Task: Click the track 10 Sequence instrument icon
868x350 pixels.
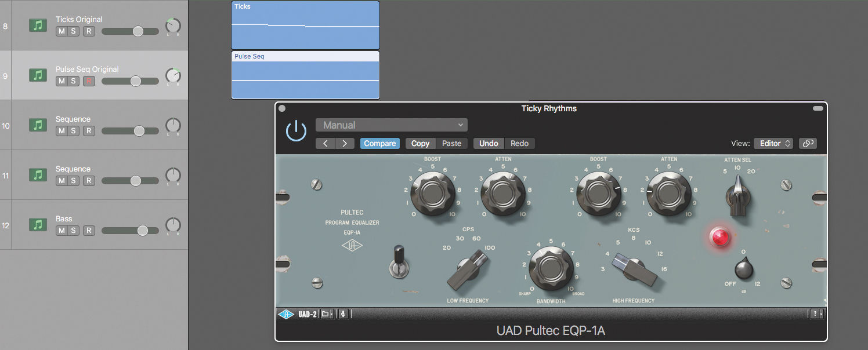Action: coord(38,125)
